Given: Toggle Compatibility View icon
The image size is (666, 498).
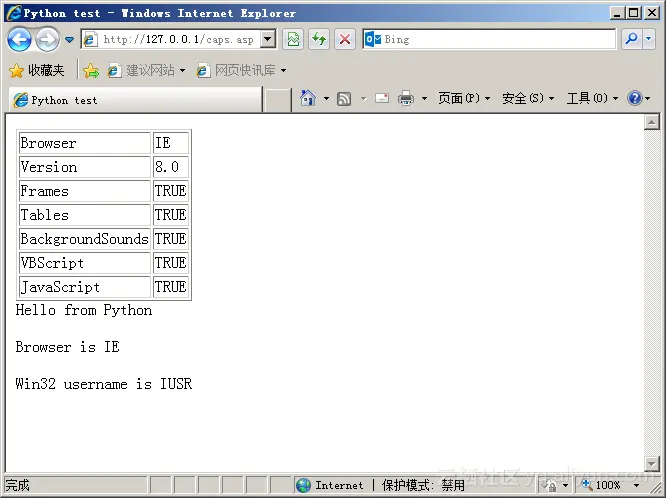Looking at the screenshot, I should coord(293,40).
